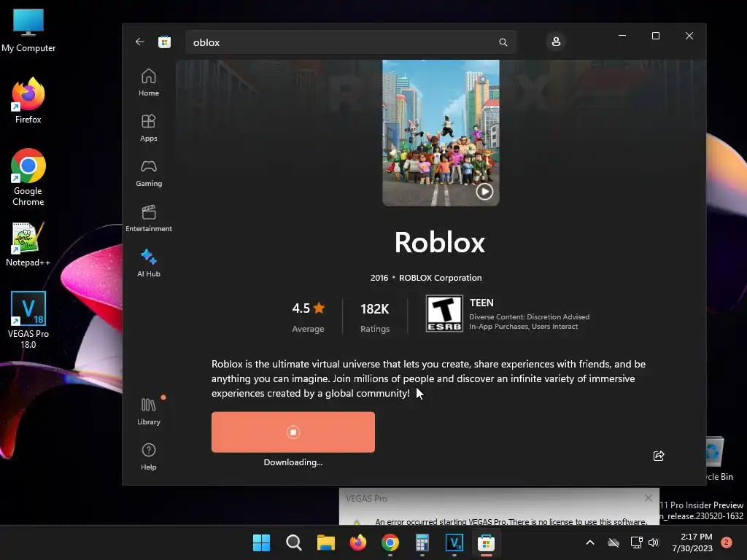Image resolution: width=747 pixels, height=560 pixels.
Task: Open Entertainment section in sidebar
Action: click(149, 219)
